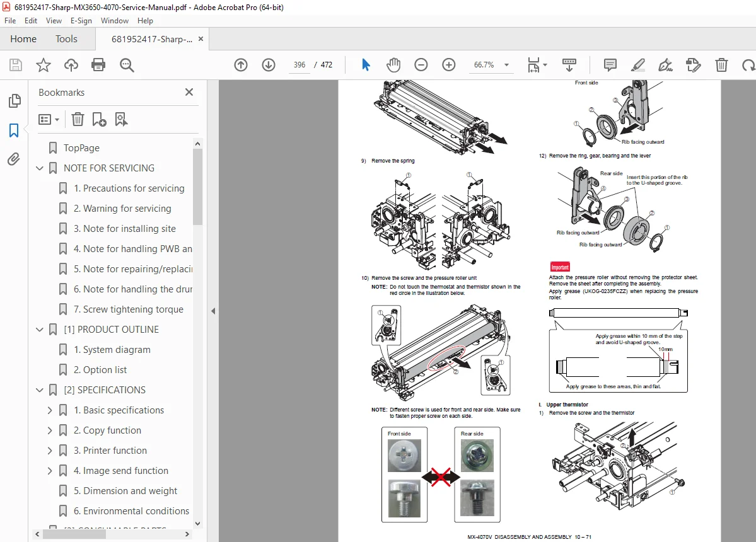
Task: Click the bookmarks horizontal scroll right arrow
Action: click(x=187, y=534)
